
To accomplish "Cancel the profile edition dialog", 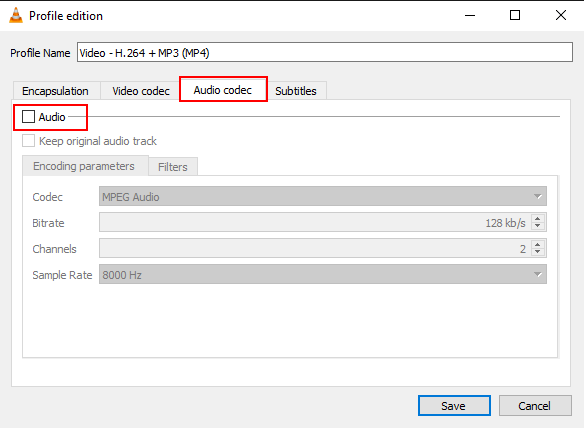I will tap(535, 406).
